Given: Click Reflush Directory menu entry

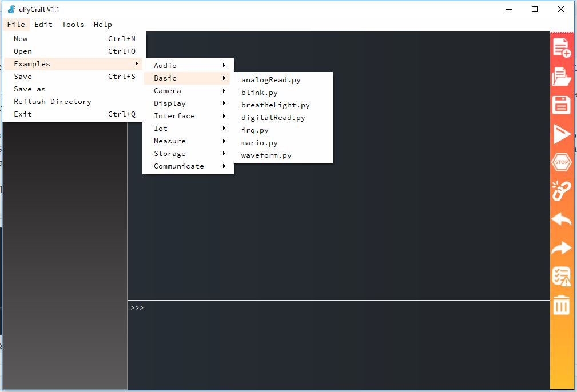Looking at the screenshot, I should pos(74,102).
